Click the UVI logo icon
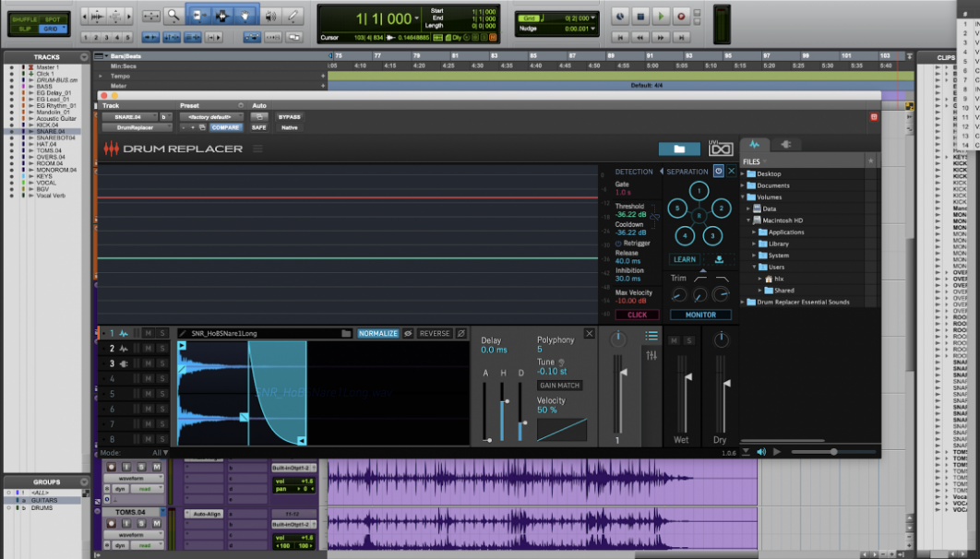This screenshot has height=559, width=980. [x=720, y=148]
